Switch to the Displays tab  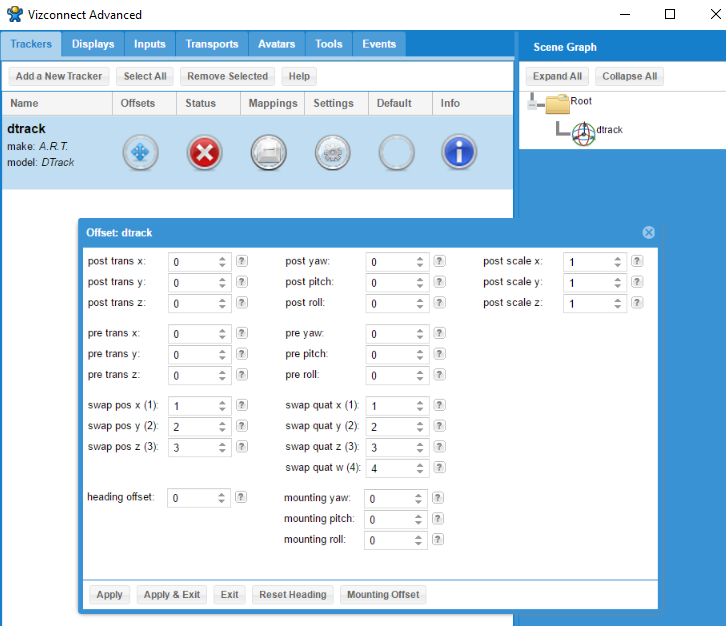click(92, 44)
